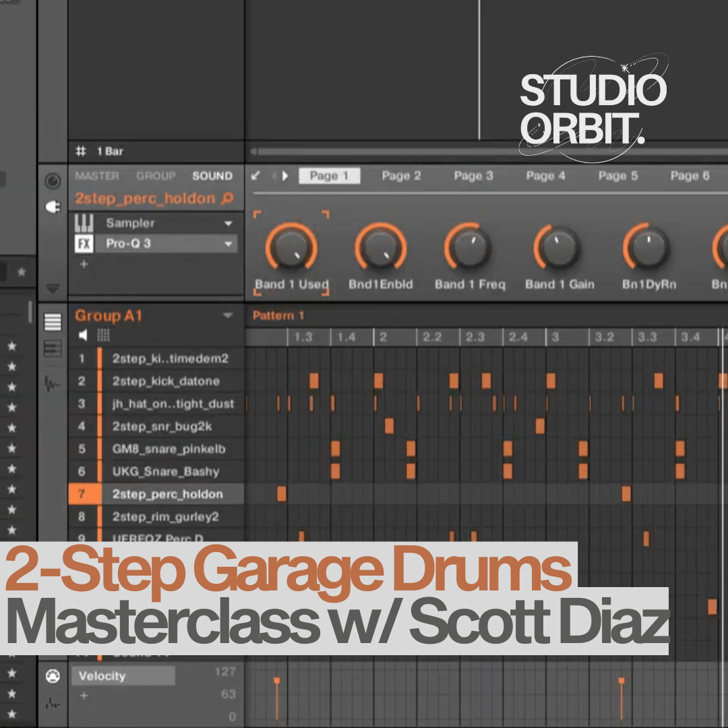Click the FX icon beside Pro-Q 3
Screen dimensions: 728x728
[x=84, y=243]
